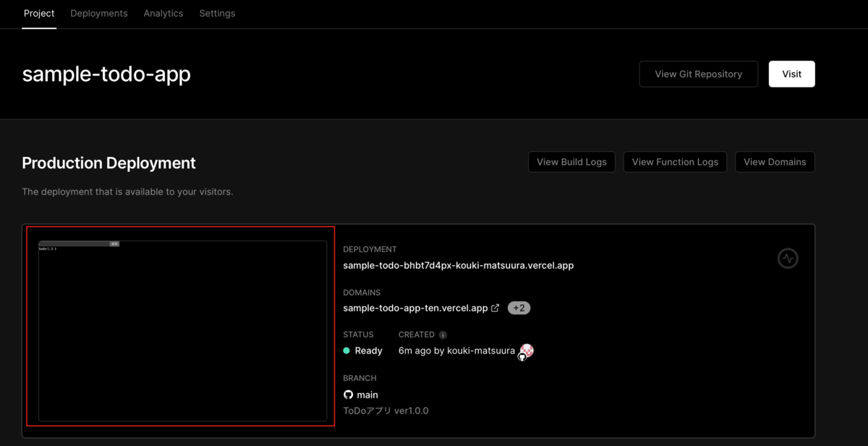Click the kouki-matsuura avatar image
The image size is (868, 446).
(x=527, y=351)
